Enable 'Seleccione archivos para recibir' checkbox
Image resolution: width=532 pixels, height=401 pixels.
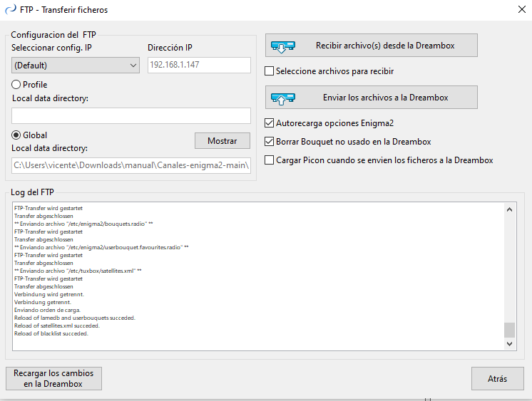(x=270, y=71)
